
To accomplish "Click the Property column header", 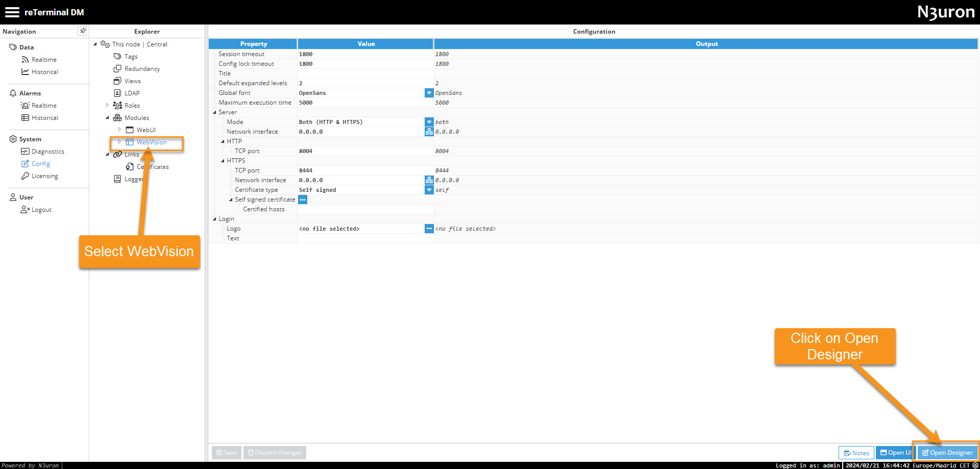I will tap(253, 44).
